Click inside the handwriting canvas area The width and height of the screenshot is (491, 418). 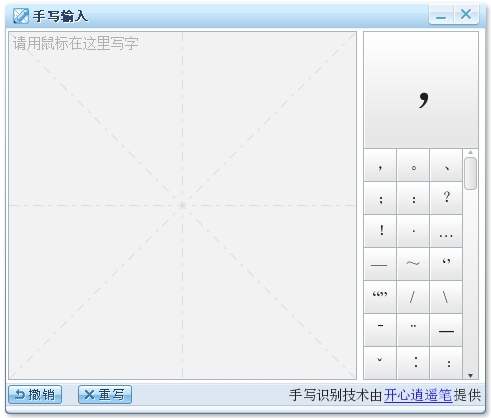(x=182, y=205)
